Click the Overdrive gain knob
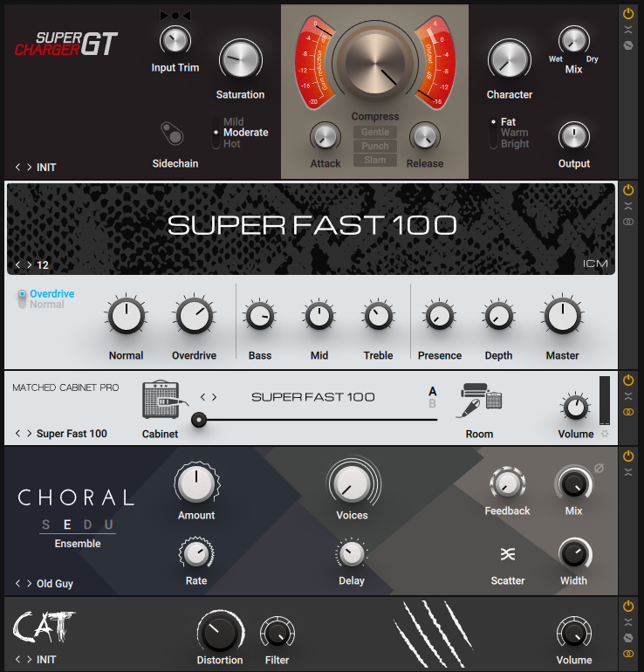This screenshot has height=672, width=644. (194, 316)
